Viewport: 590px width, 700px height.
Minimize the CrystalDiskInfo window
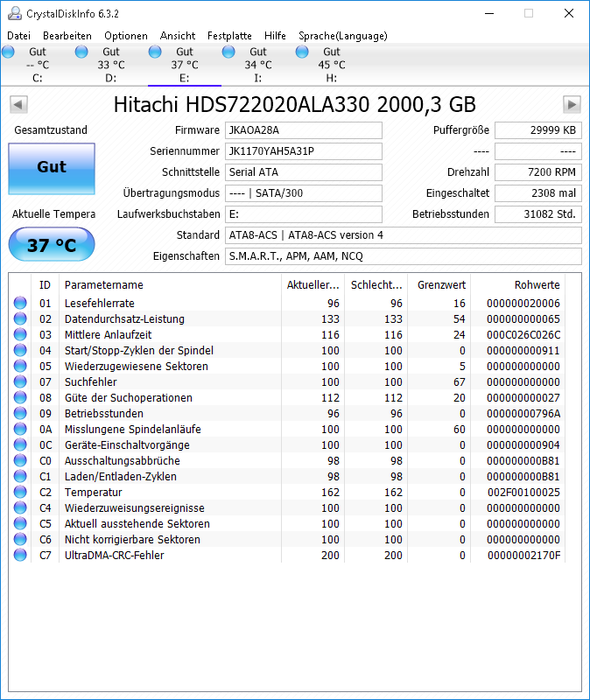489,13
